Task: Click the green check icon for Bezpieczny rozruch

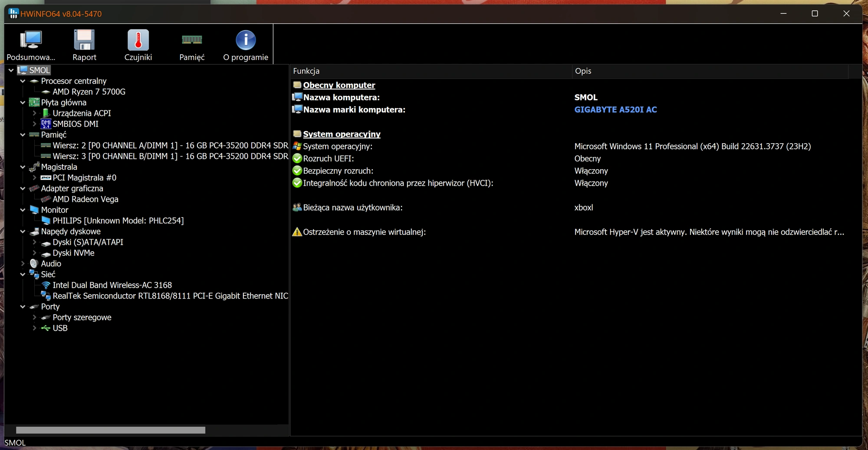Action: 297,171
